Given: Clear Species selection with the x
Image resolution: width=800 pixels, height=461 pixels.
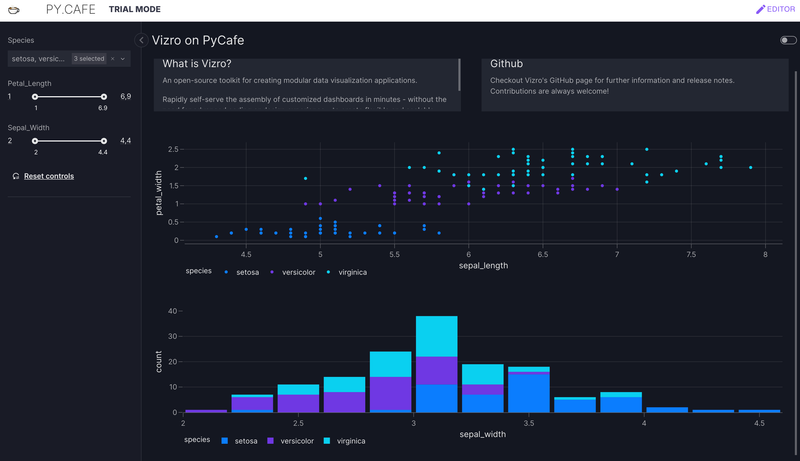Looking at the screenshot, I should (113, 59).
